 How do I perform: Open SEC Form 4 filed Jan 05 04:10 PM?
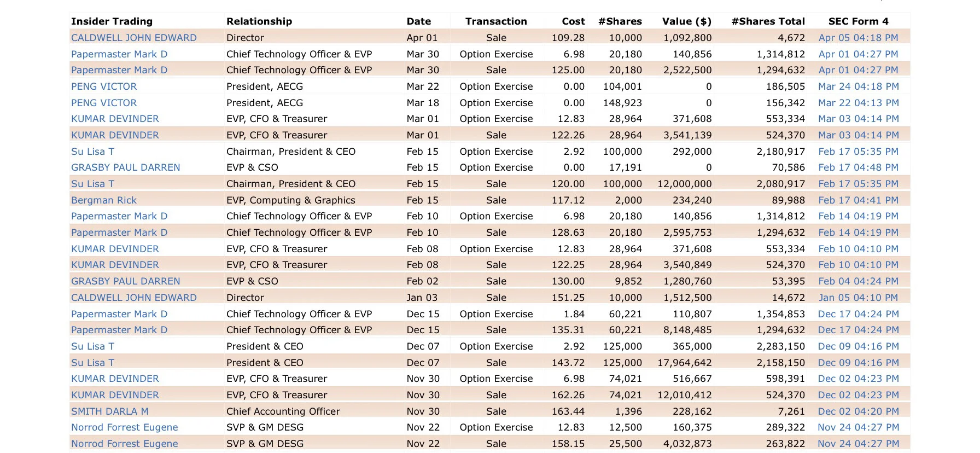(x=858, y=298)
